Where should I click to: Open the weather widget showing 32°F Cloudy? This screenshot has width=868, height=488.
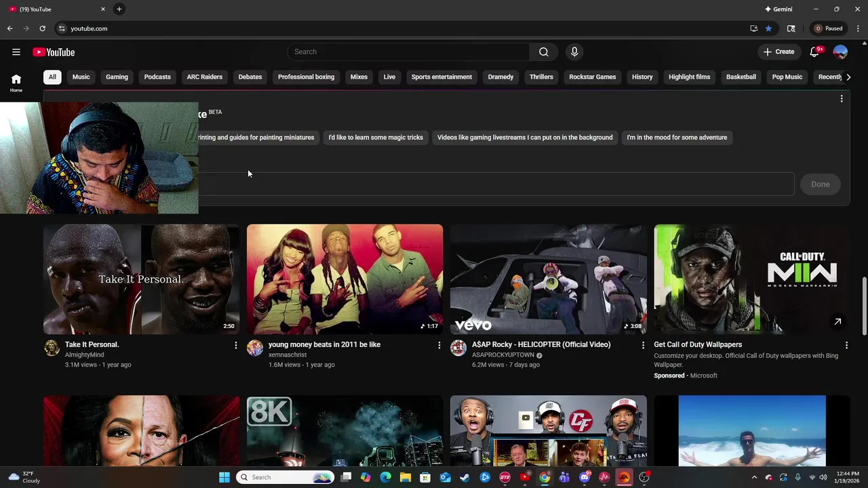(24, 477)
